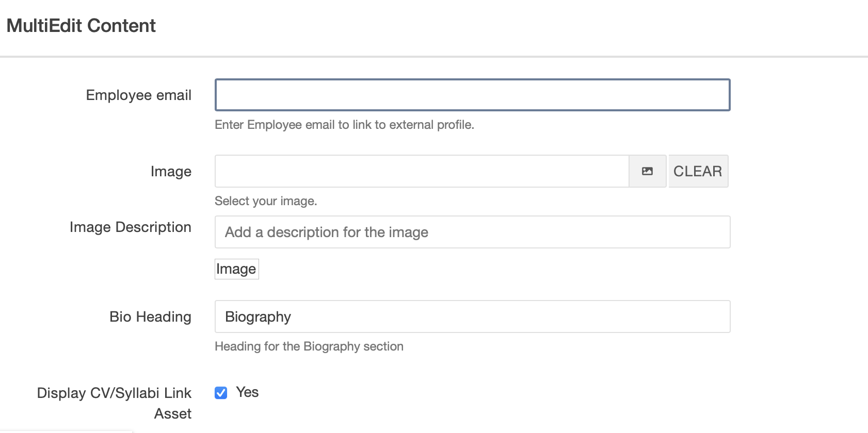Click the Employee email field label
Screen dimensions: 868x433
[138, 95]
